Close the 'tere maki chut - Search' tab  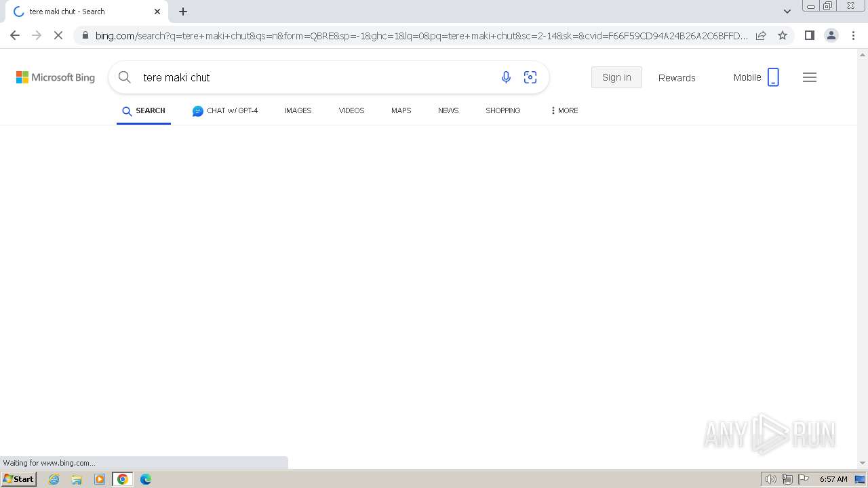[x=157, y=12]
